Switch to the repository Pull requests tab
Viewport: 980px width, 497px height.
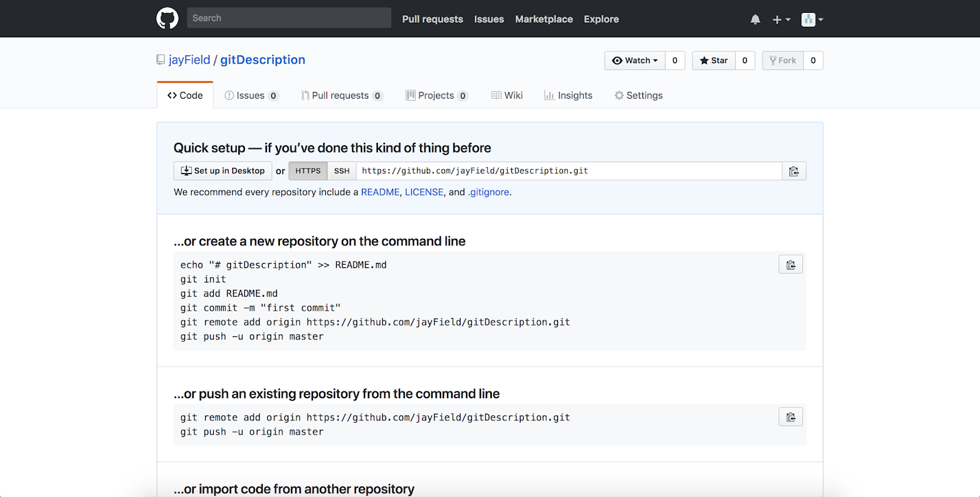coord(342,96)
